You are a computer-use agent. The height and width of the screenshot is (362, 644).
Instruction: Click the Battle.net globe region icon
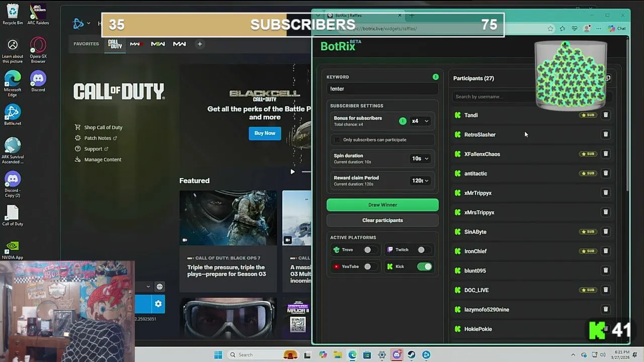pyautogui.click(x=159, y=287)
